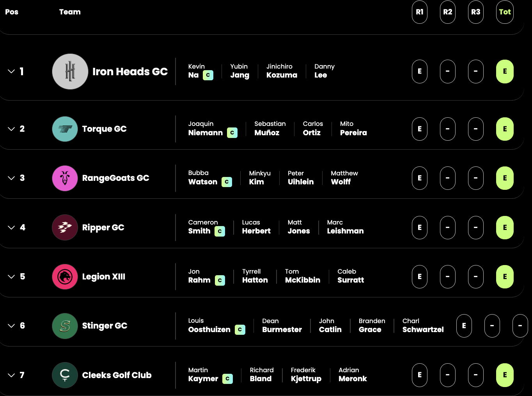
Task: Open the RangeGoats GC team name
Action: [115, 178]
